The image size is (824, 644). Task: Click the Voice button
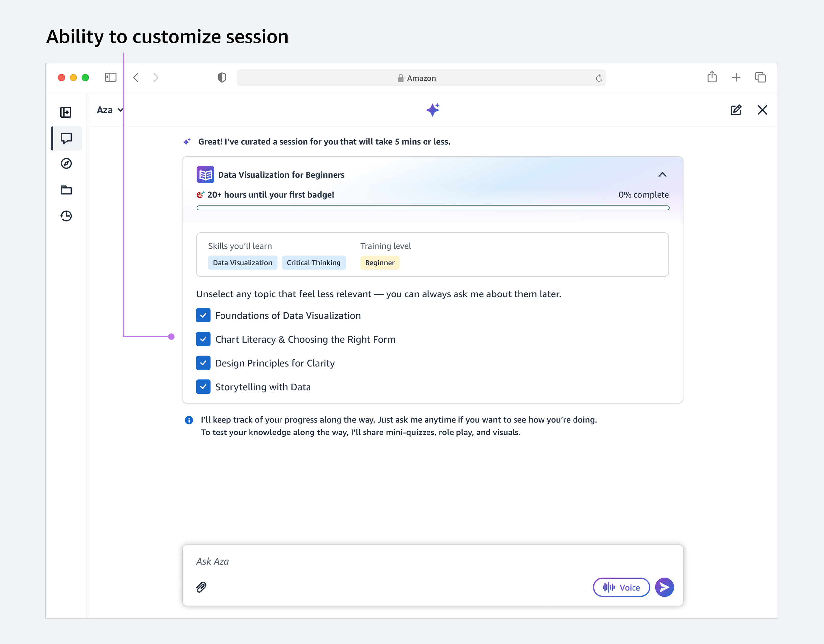point(621,587)
